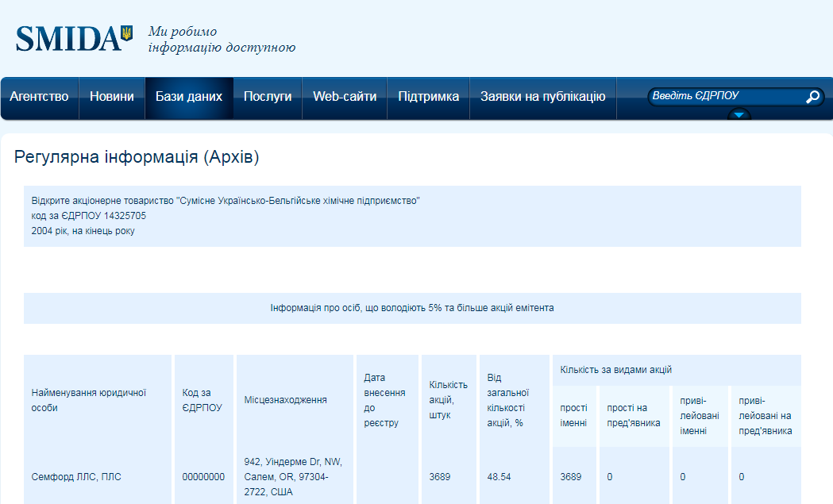Click the magnifier search icon
833x504 pixels.
812,97
